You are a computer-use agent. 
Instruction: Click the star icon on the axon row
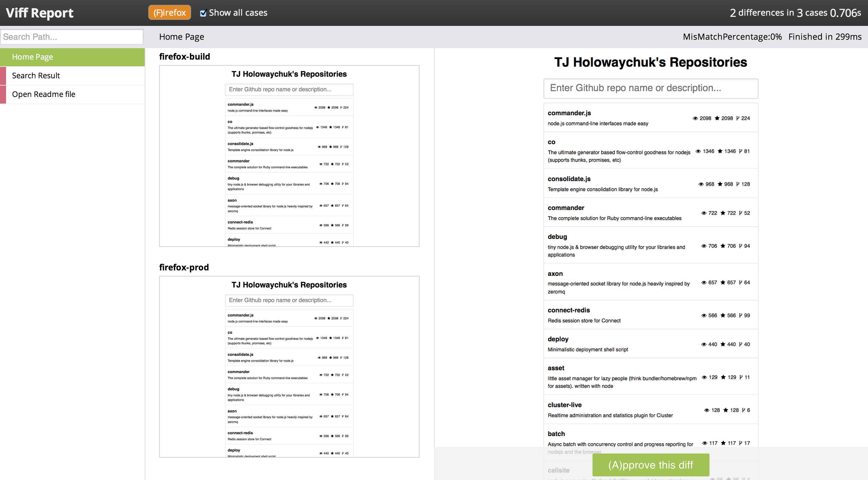[x=723, y=282]
